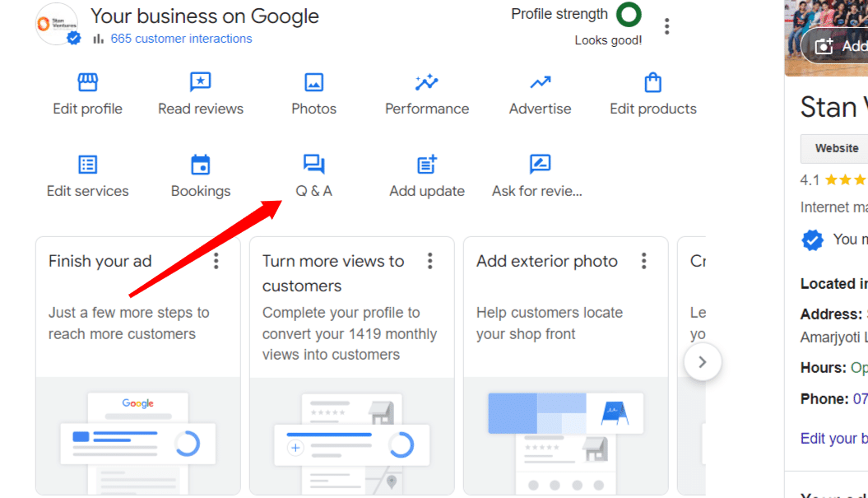
Task: Open options on Add exterior photo card
Action: pos(644,261)
